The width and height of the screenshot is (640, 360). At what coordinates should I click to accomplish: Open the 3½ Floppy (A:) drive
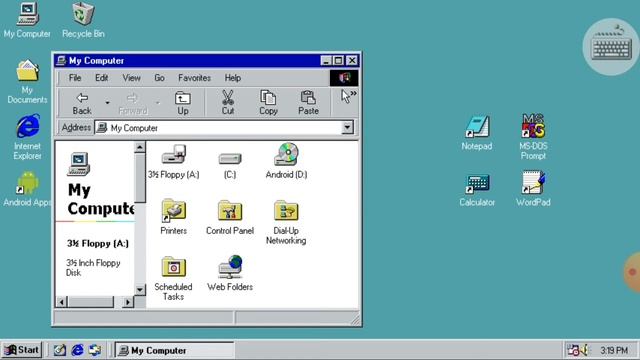coord(174,161)
